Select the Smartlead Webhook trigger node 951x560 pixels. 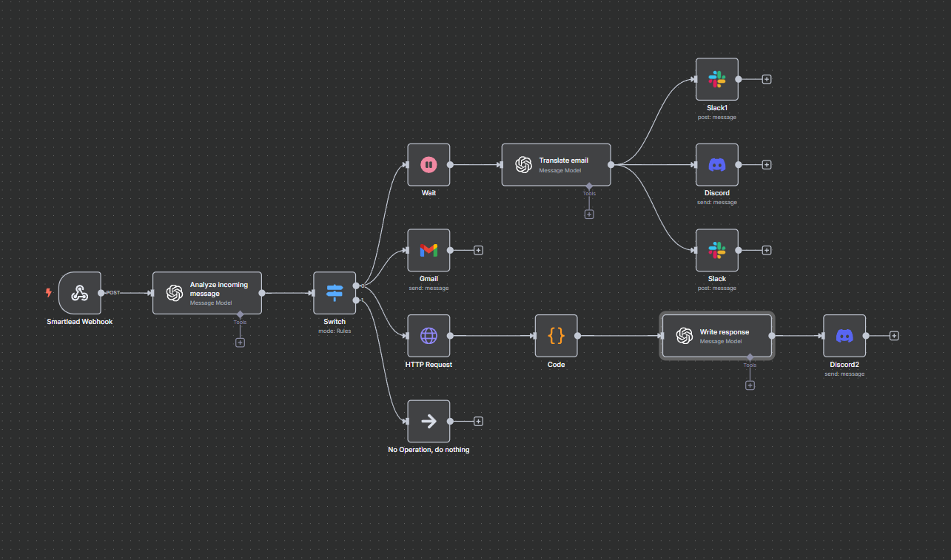click(79, 293)
